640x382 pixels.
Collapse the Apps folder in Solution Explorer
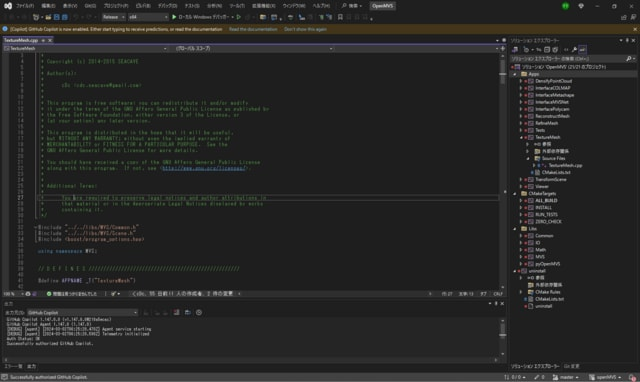click(515, 74)
